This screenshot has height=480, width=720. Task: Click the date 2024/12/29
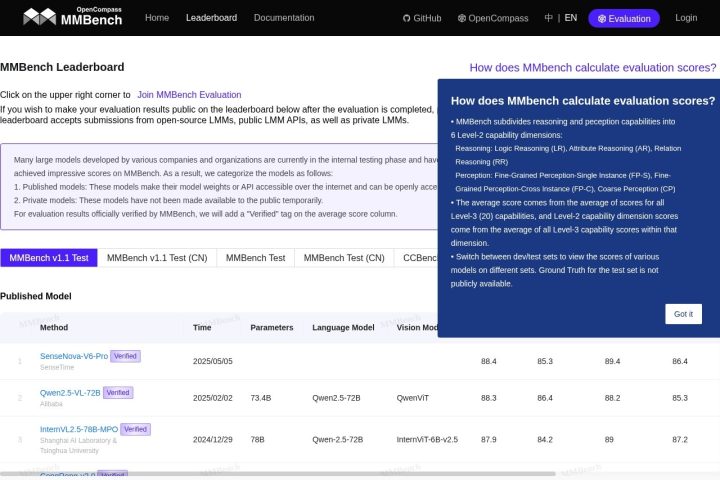click(213, 440)
